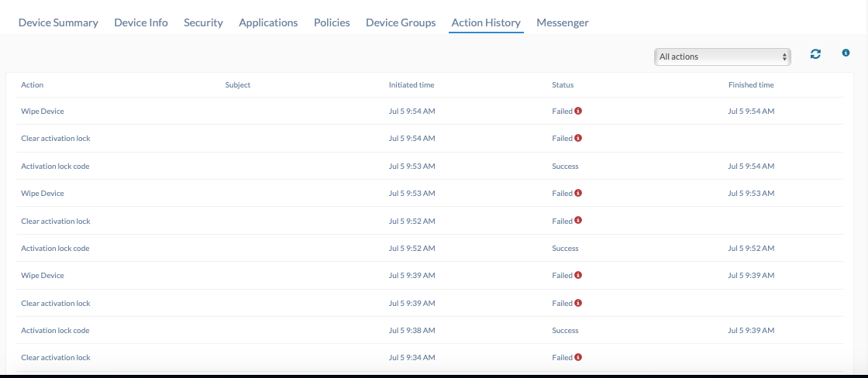
Task: Click red error icon on 9:54 Wipe Device row
Action: point(578,111)
